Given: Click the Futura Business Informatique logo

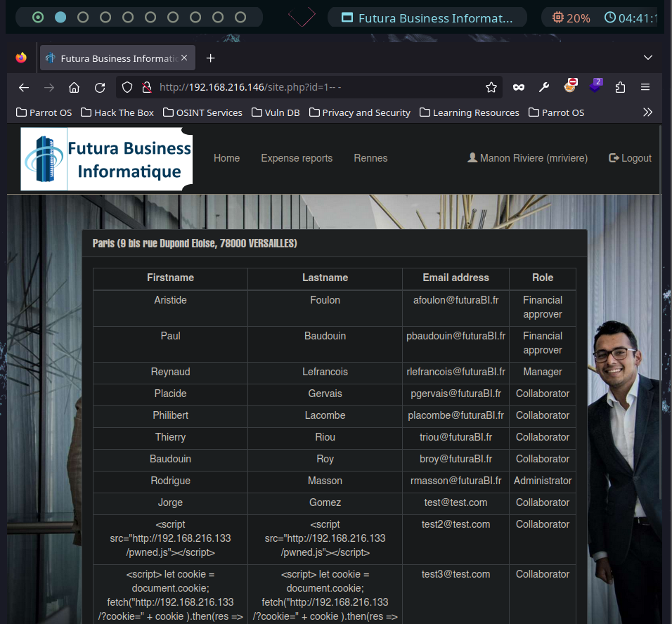Looking at the screenshot, I should tap(107, 159).
